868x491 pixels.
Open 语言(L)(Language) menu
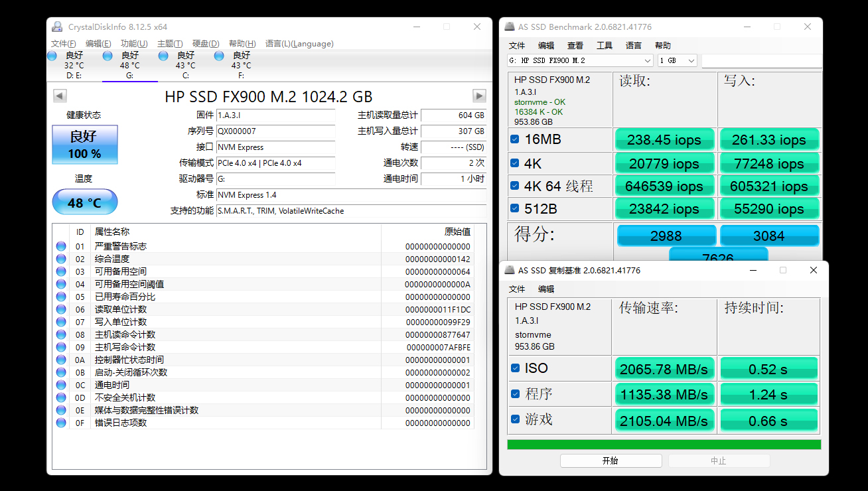[x=299, y=44]
